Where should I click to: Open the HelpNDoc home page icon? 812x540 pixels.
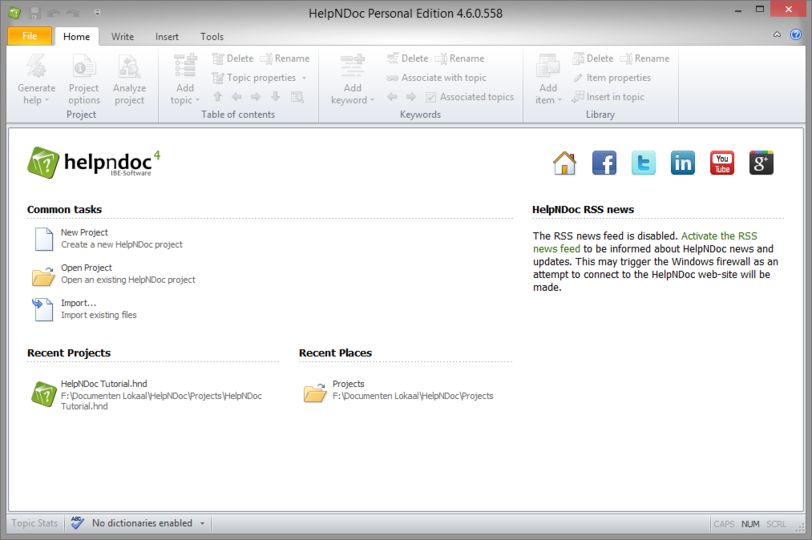tap(564, 163)
